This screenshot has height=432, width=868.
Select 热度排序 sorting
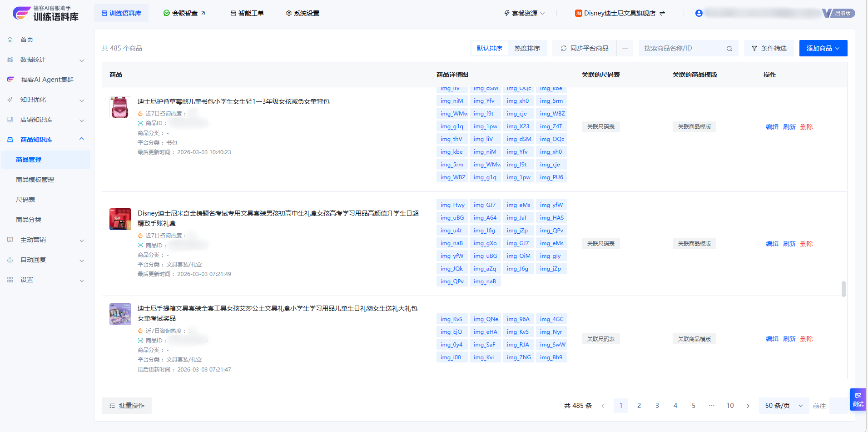tap(527, 48)
